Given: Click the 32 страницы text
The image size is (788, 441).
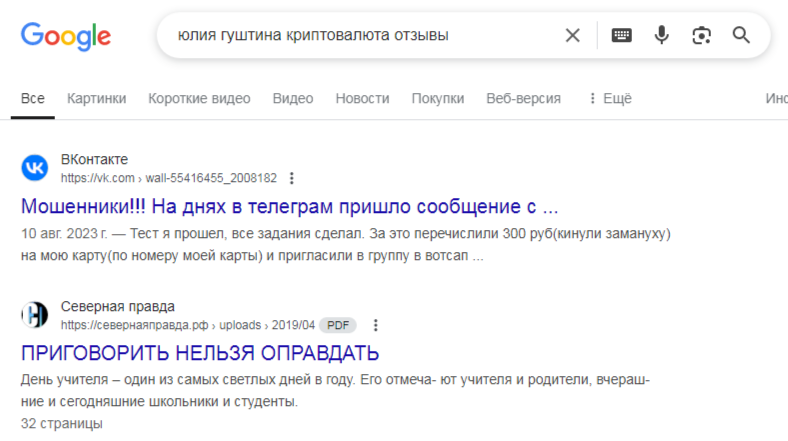Looking at the screenshot, I should [62, 423].
